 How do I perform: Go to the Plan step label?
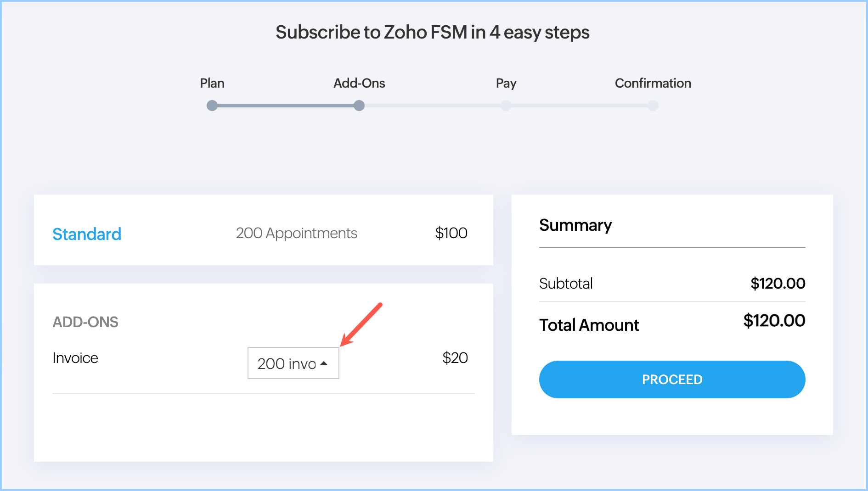click(x=212, y=83)
